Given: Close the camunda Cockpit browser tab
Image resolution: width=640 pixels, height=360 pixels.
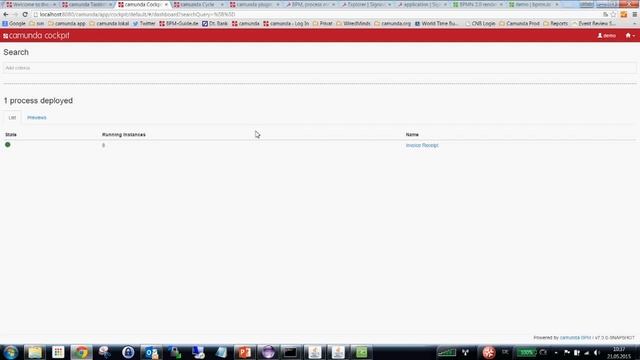Looking at the screenshot, I should 166,4.
